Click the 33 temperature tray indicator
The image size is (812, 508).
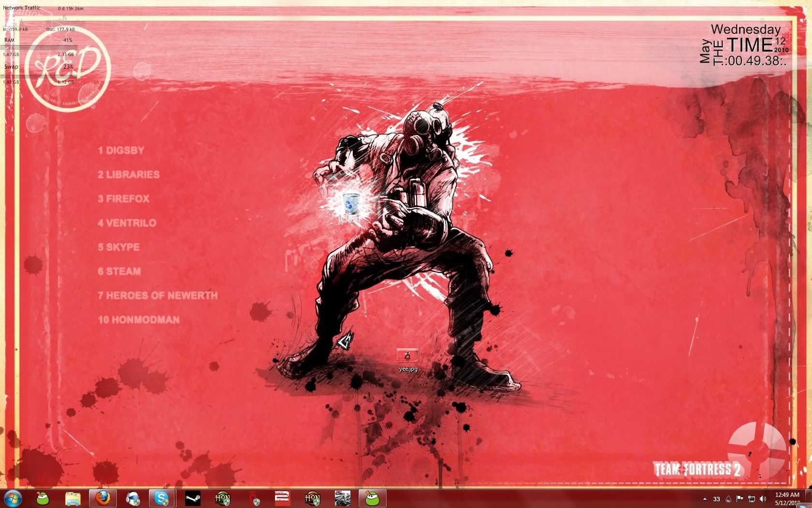click(716, 499)
